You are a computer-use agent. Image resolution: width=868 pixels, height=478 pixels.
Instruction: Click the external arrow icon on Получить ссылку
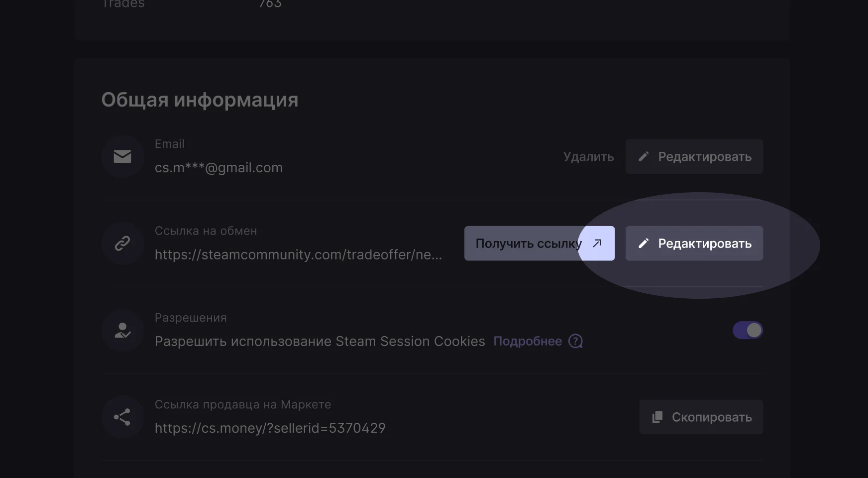pyautogui.click(x=597, y=243)
